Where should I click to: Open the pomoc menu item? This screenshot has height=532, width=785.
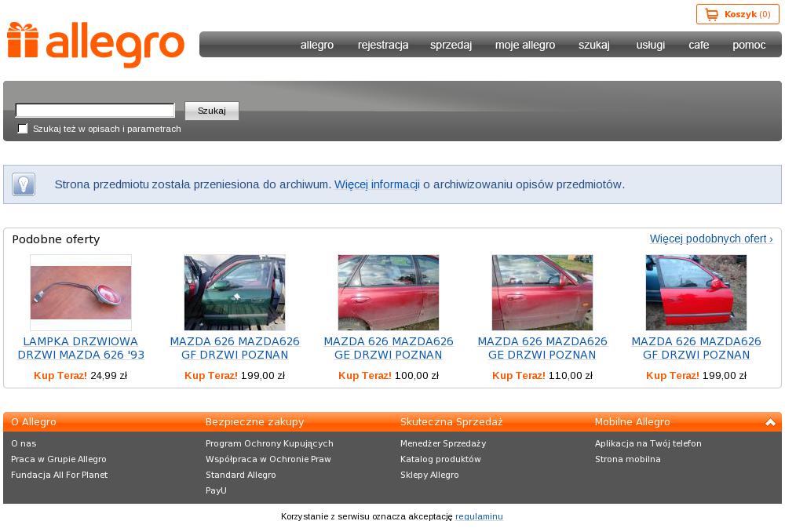(x=749, y=45)
